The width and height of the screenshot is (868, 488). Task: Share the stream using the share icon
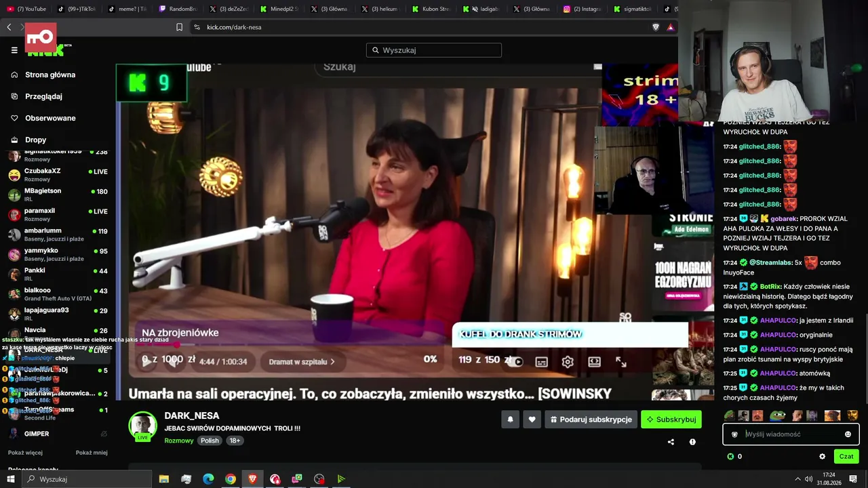pos(671,442)
